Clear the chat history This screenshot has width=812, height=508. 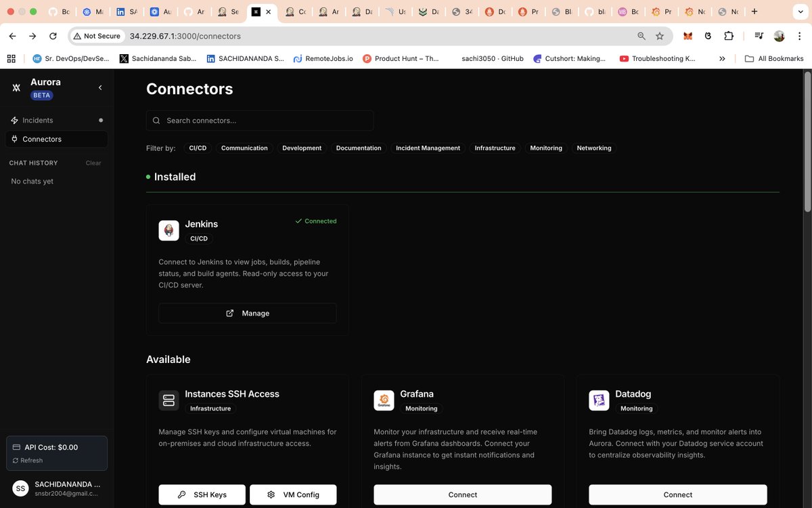[93, 163]
